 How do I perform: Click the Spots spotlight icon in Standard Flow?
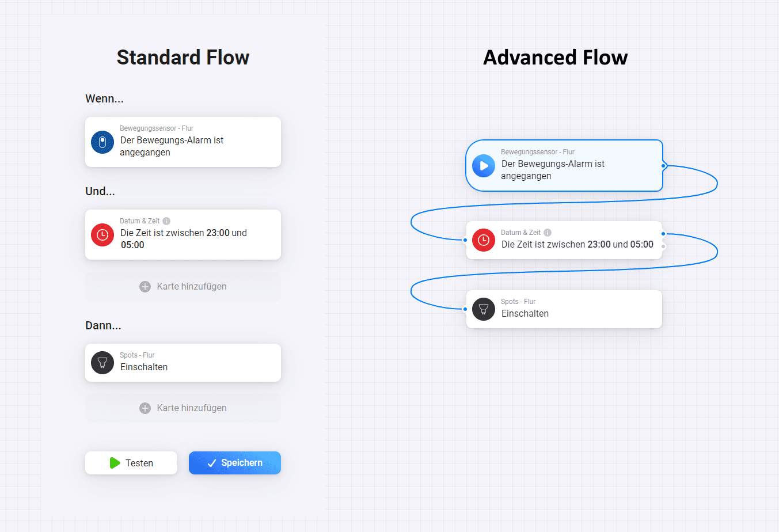(102, 363)
